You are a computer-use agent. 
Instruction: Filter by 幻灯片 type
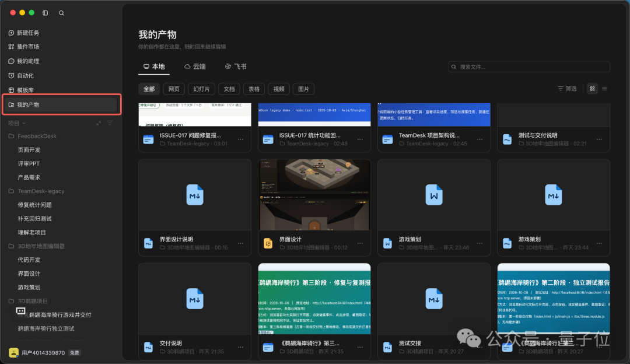coord(202,89)
